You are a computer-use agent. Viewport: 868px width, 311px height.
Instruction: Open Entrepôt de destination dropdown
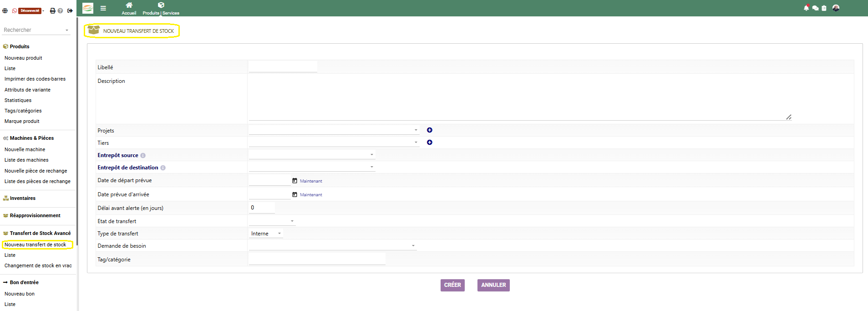(x=312, y=167)
